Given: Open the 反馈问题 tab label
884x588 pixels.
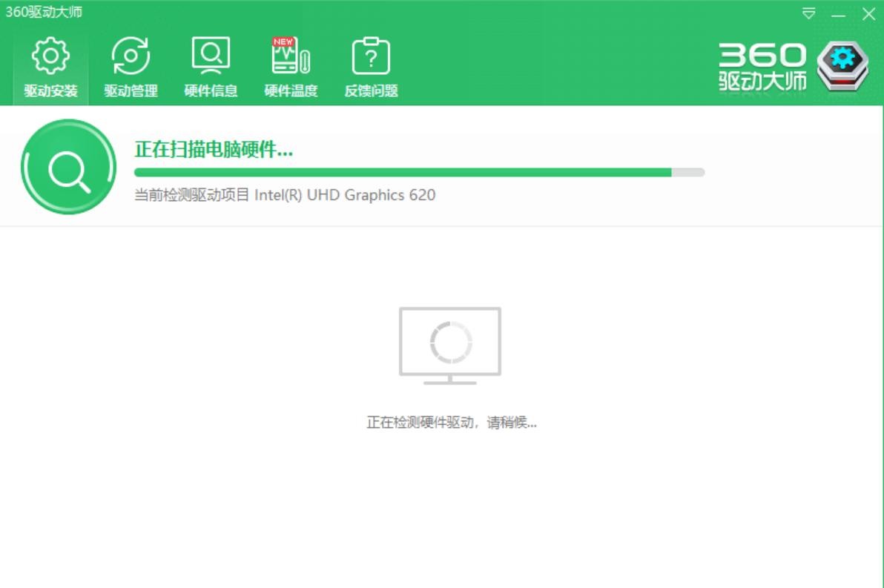Looking at the screenshot, I should click(x=371, y=91).
